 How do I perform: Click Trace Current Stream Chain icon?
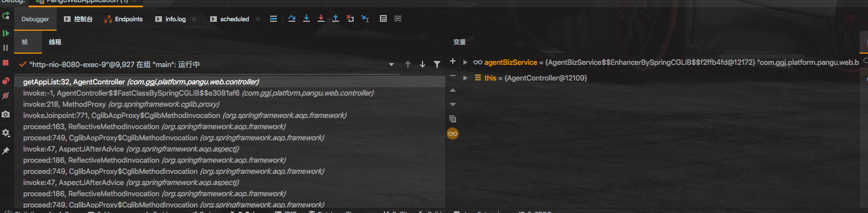[x=398, y=18]
